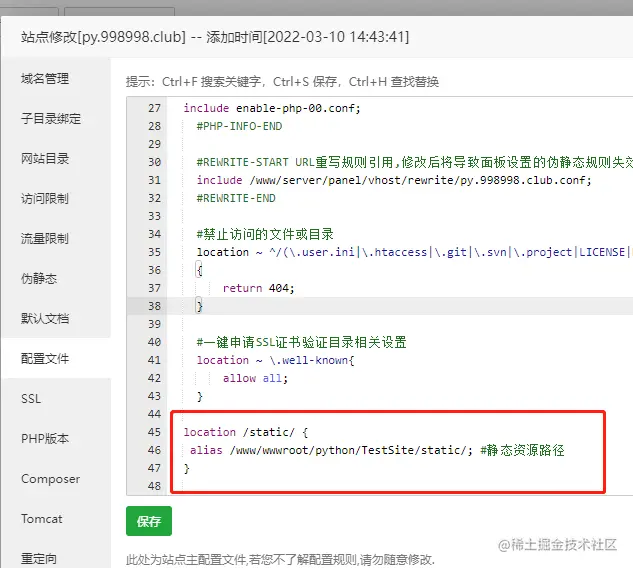The height and width of the screenshot is (568, 633).
Task: Open the 子目录绑定 tab
Action: [51, 118]
